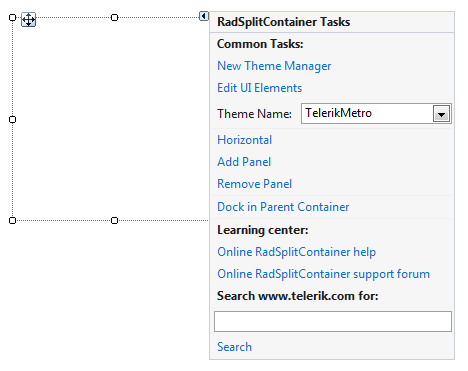Click the top-left sizing handle
The height and width of the screenshot is (371, 468).
pos(12,17)
